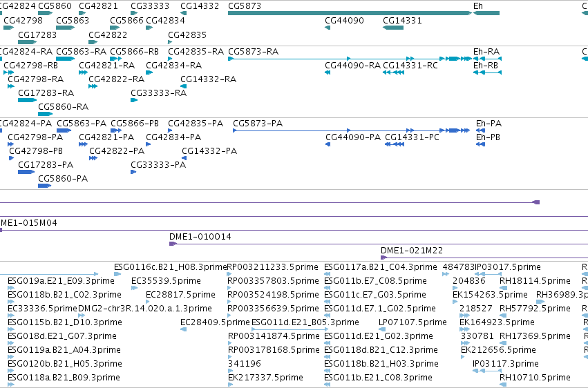Screen dimensions: 588x388
Task: Select the CG44090 gene label
Action: click(344, 20)
